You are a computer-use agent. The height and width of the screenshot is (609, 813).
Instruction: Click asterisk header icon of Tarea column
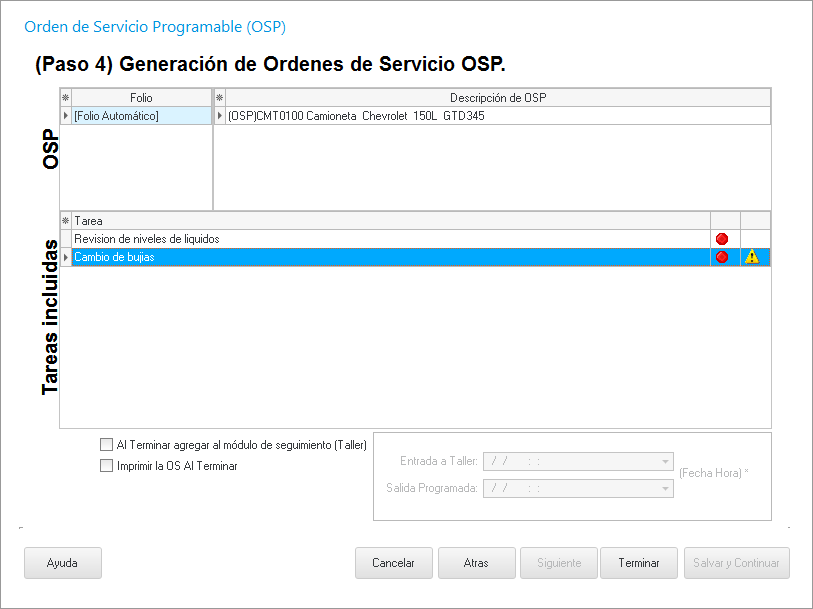(x=66, y=221)
